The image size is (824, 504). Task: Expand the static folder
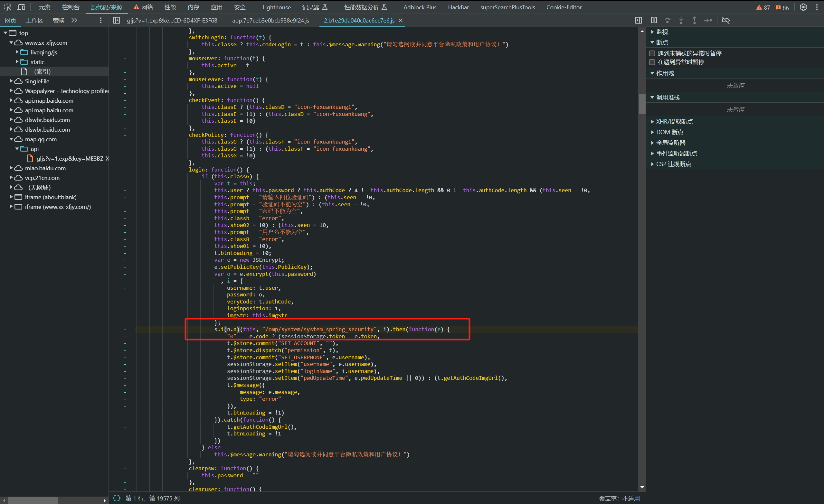coord(17,61)
